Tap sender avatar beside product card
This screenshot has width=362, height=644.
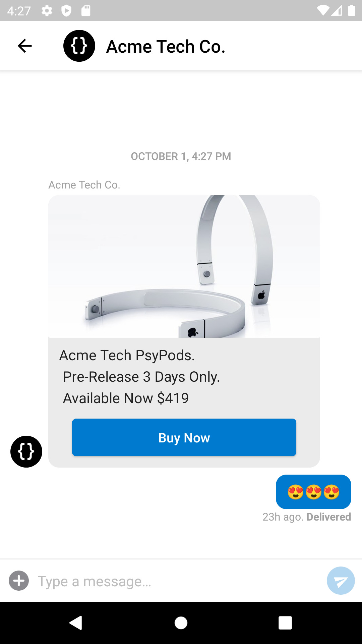26,451
